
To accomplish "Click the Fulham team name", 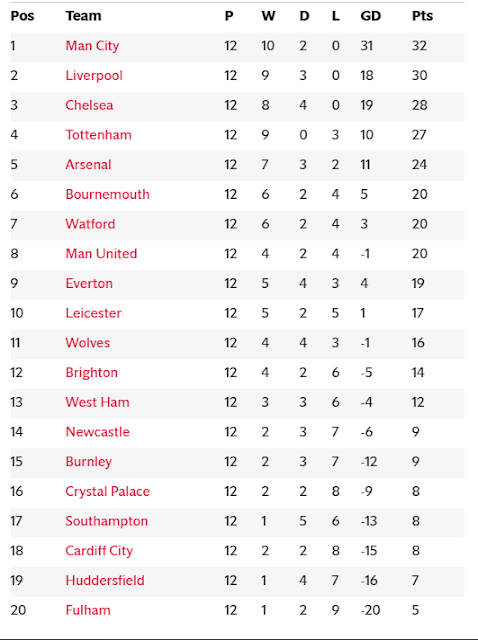I will 88,610.
